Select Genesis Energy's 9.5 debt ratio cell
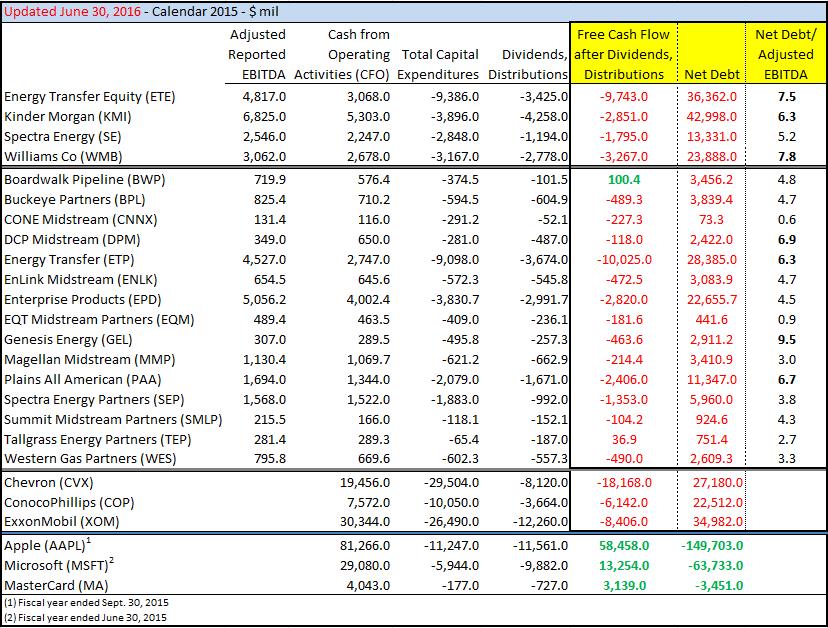The height and width of the screenshot is (628, 828). [x=787, y=340]
